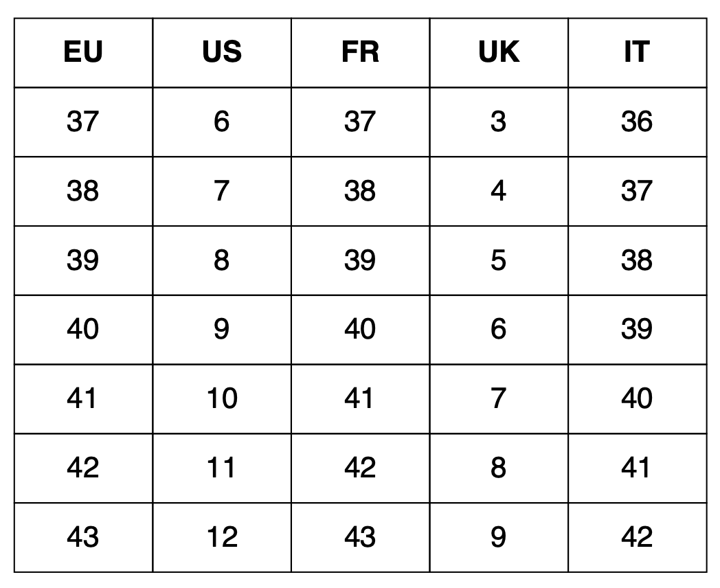The height and width of the screenshot is (588, 720).
Task: Click FR size 39 cell
Action: pos(361,261)
